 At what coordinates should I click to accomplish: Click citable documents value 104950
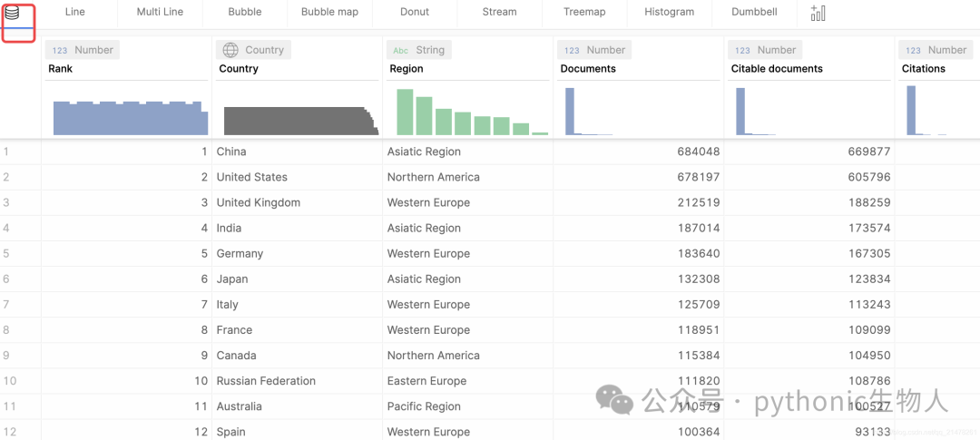pos(868,356)
